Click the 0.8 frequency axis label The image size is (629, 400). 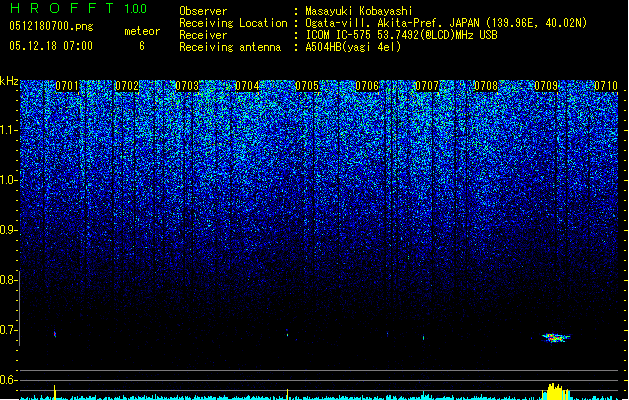8,280
